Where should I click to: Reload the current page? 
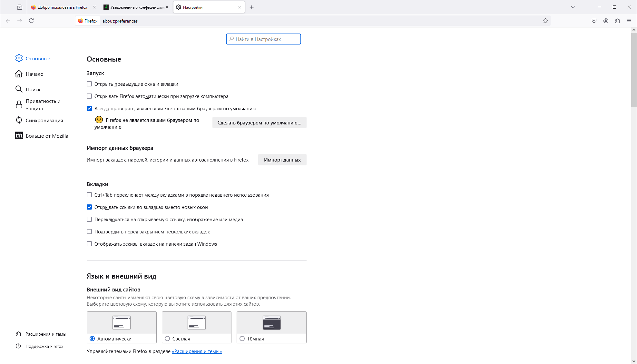[31, 21]
